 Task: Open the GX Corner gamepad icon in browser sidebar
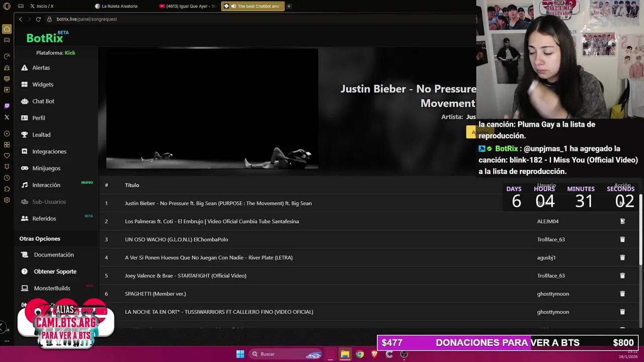(x=7, y=40)
